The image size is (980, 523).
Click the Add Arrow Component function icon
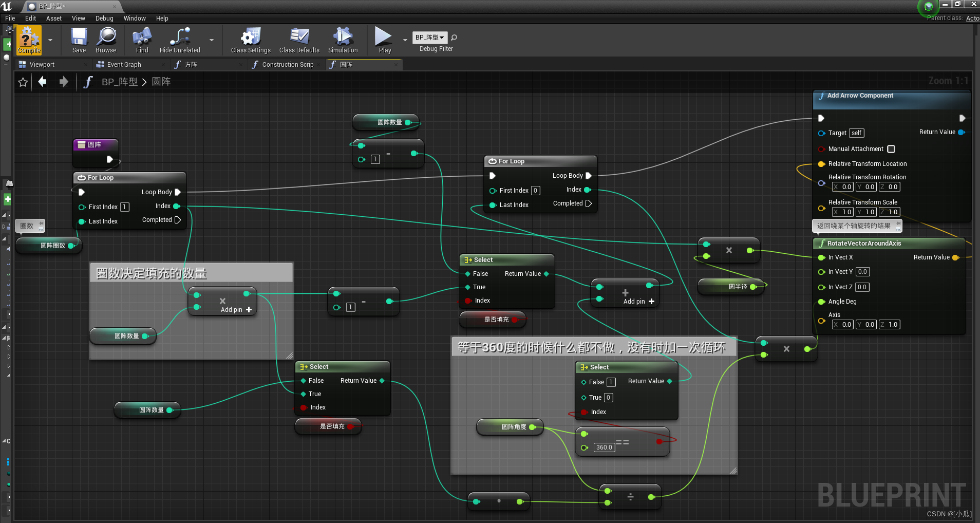(822, 96)
